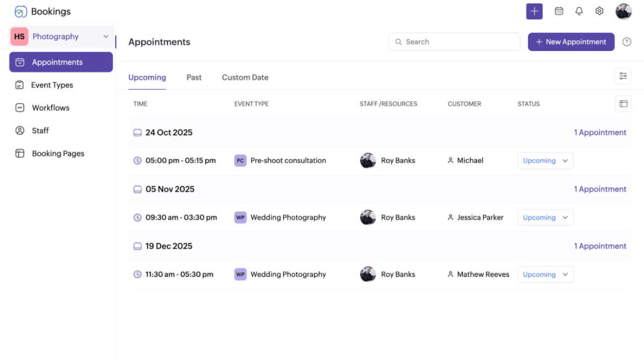Open the filter options on the Upcoming list

click(623, 76)
